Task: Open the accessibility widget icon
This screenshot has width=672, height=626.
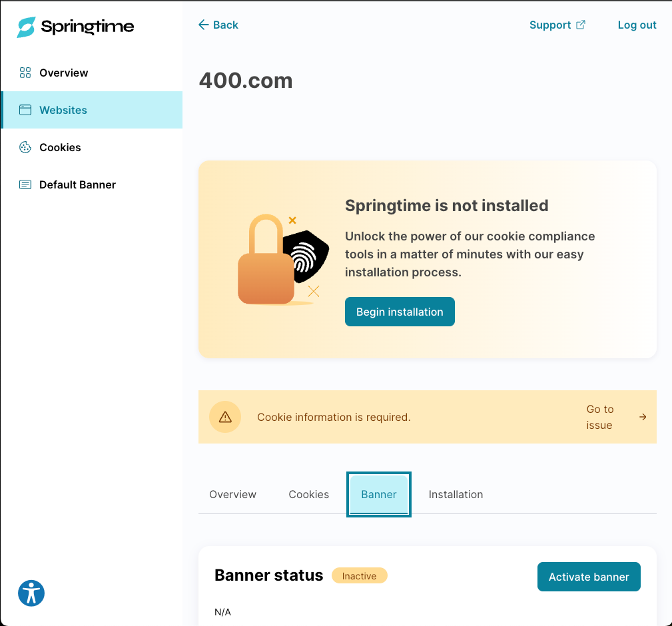Action: 31,593
